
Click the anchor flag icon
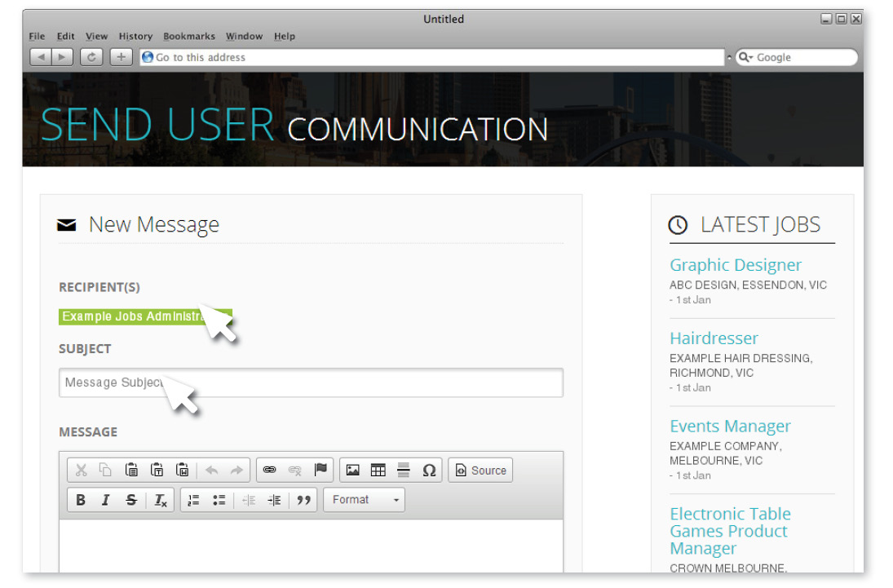321,471
